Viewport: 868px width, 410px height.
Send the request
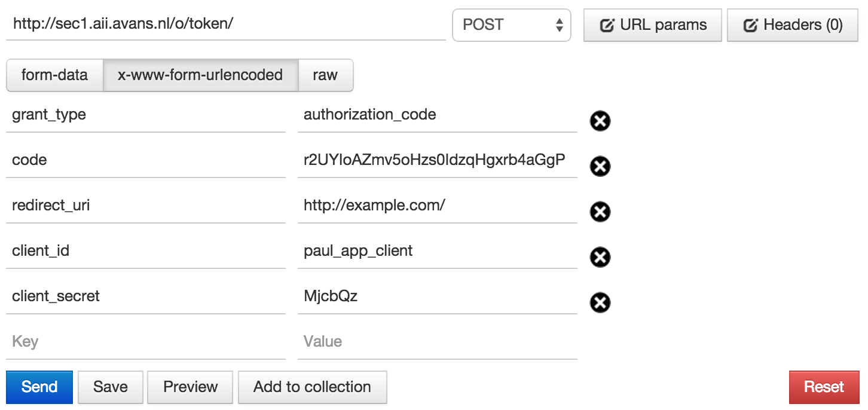(x=39, y=387)
